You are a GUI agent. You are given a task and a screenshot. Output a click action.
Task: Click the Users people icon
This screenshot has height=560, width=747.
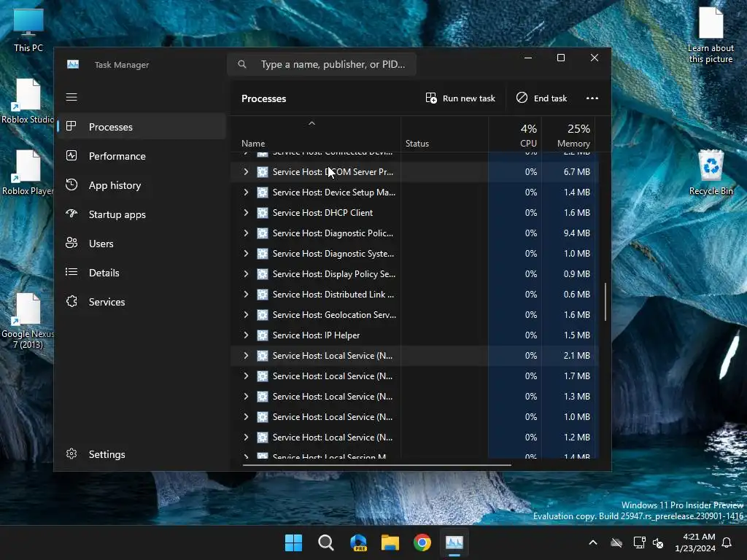point(71,243)
